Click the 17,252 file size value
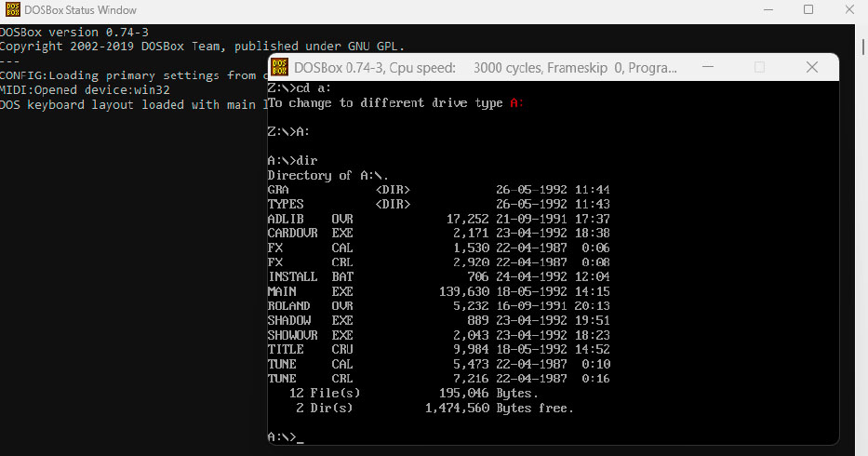 pos(468,219)
